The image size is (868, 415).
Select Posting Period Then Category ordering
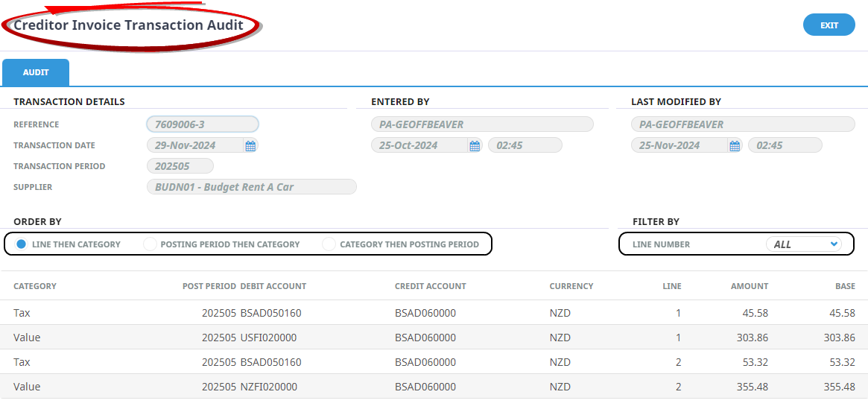pos(150,244)
